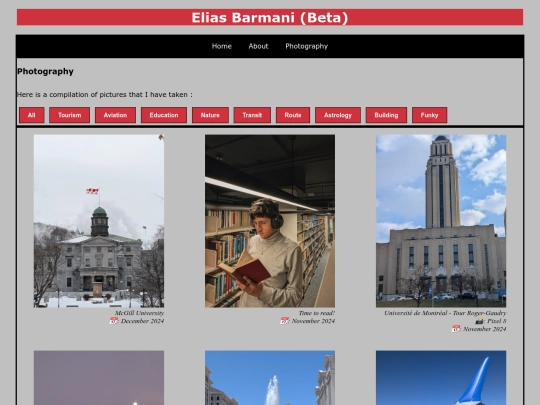
Task: Click the calendar icon under Time to read! photo
Action: coord(284,321)
